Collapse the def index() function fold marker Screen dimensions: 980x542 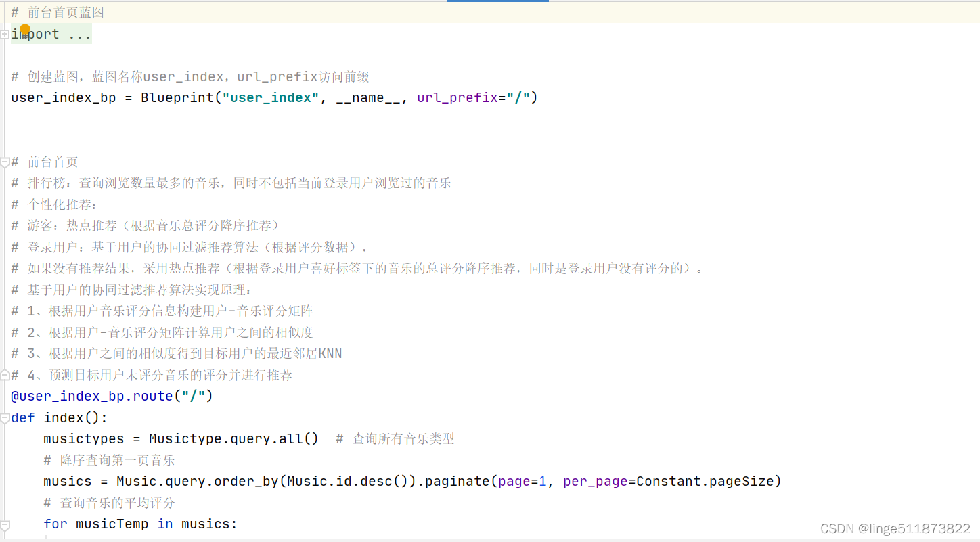(x=5, y=418)
